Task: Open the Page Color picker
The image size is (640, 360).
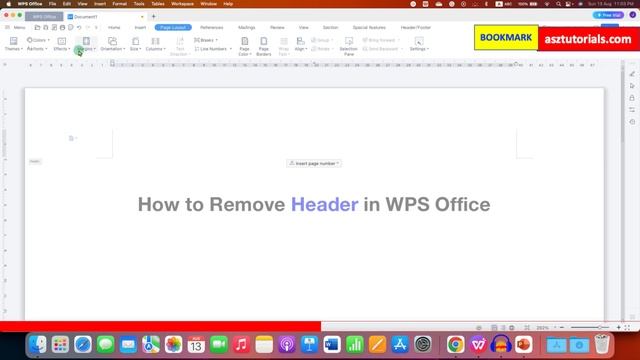Action: point(244,46)
